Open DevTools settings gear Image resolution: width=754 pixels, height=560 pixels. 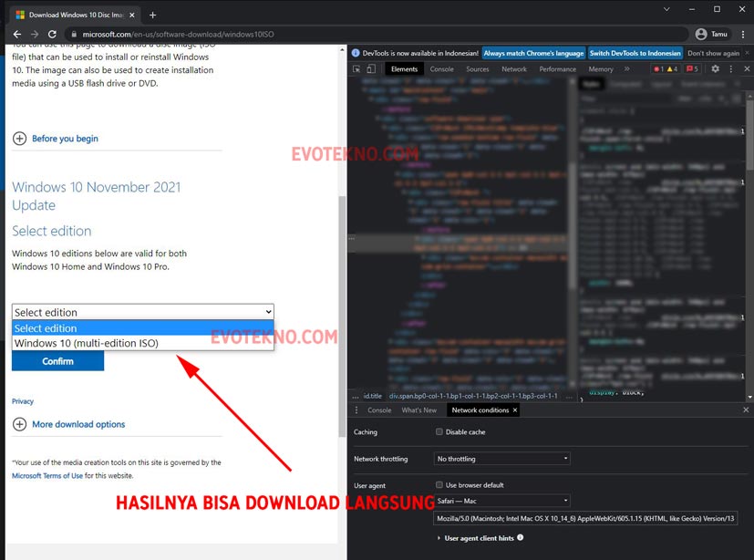coord(715,69)
